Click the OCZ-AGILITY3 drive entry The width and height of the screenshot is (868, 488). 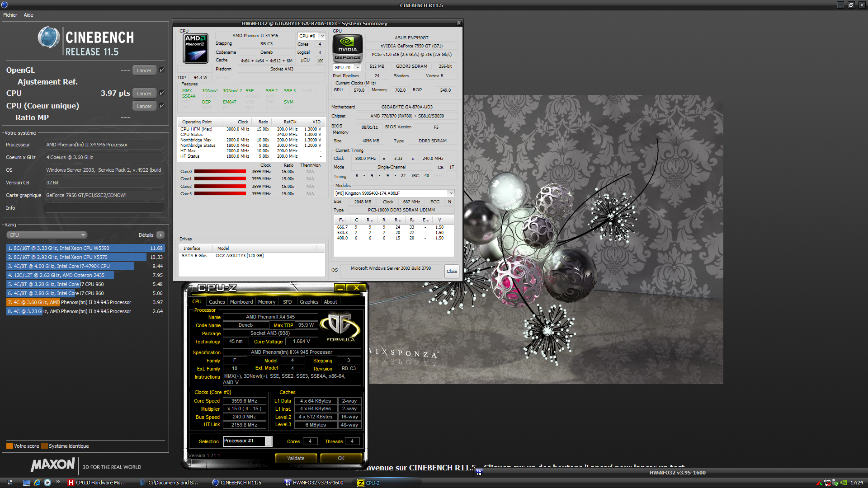tap(240, 256)
